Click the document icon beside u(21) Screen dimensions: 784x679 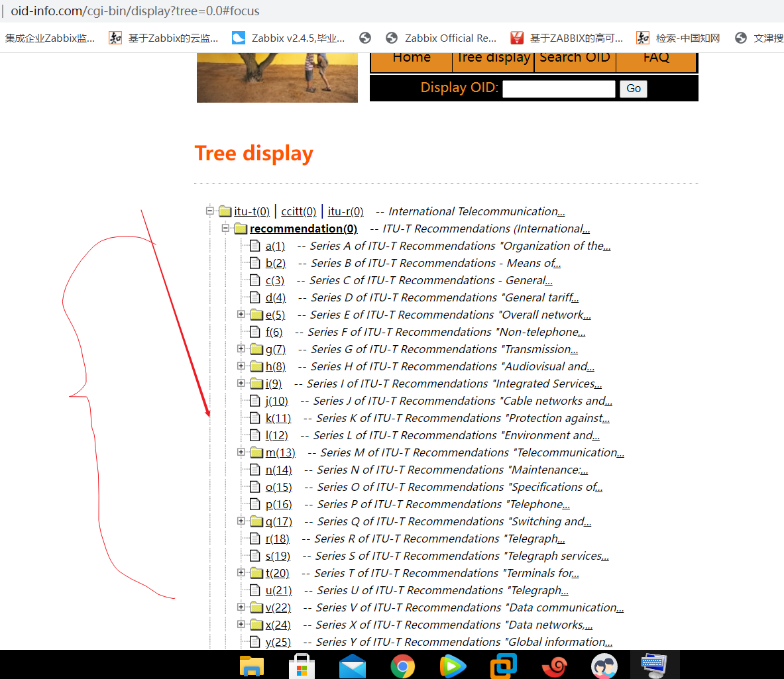255,590
